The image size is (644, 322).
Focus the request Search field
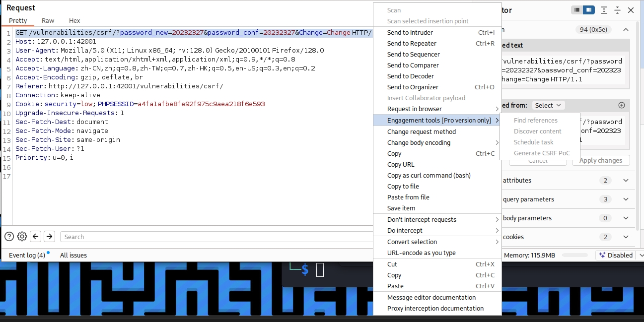[216, 237]
